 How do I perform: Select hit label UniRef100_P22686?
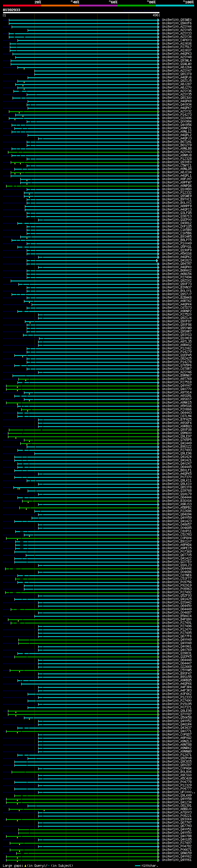pyautogui.click(x=177, y=511)
